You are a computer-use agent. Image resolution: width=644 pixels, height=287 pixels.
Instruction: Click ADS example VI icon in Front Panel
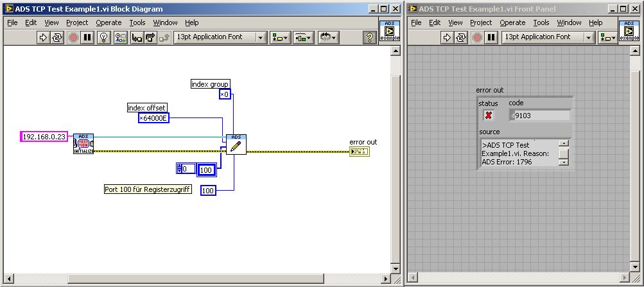coord(629,31)
